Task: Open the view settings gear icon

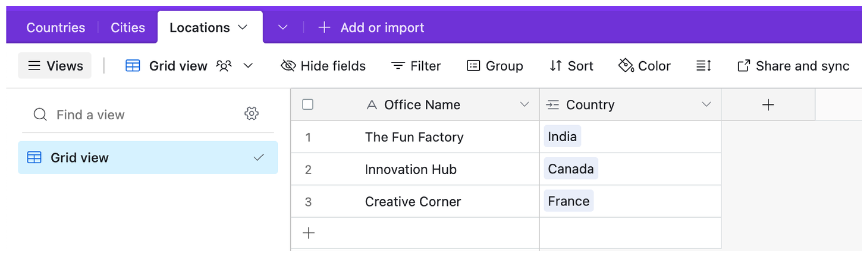Action: (251, 114)
